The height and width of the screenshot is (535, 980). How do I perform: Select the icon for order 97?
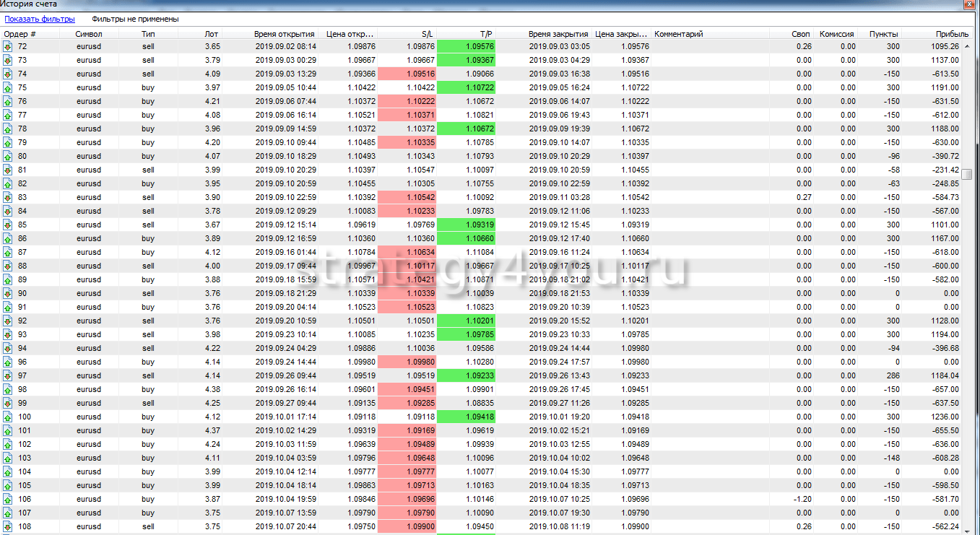tap(8, 376)
